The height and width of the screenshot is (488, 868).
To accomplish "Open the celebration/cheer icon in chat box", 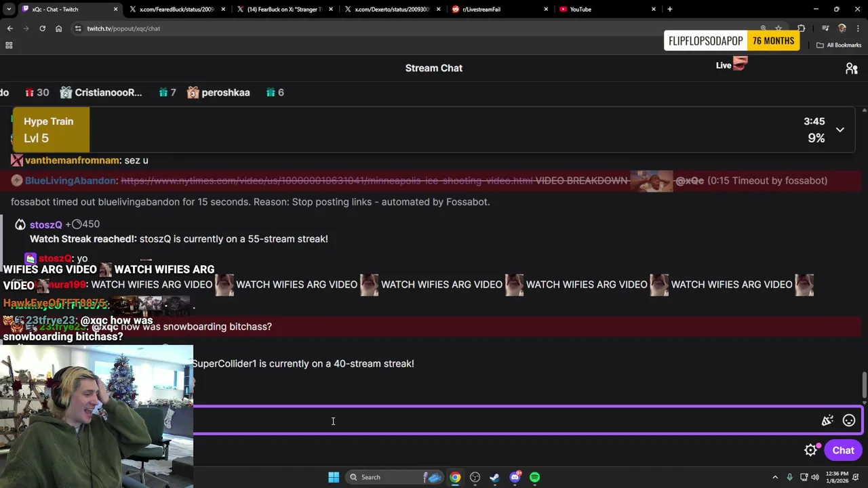I will [827, 421].
